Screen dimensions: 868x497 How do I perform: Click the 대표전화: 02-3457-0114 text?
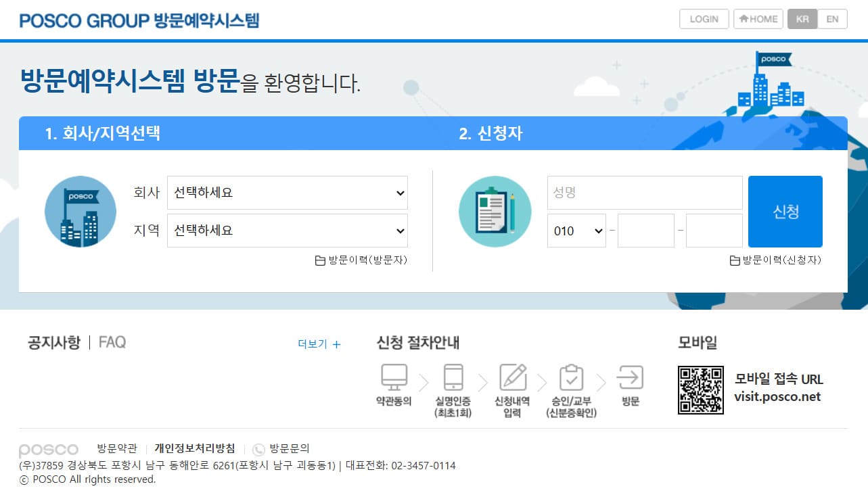401,466
